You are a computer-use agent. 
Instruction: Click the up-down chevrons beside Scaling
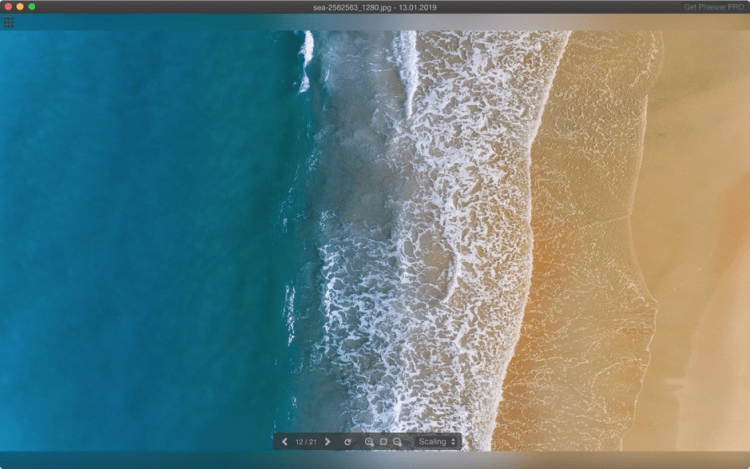click(453, 441)
